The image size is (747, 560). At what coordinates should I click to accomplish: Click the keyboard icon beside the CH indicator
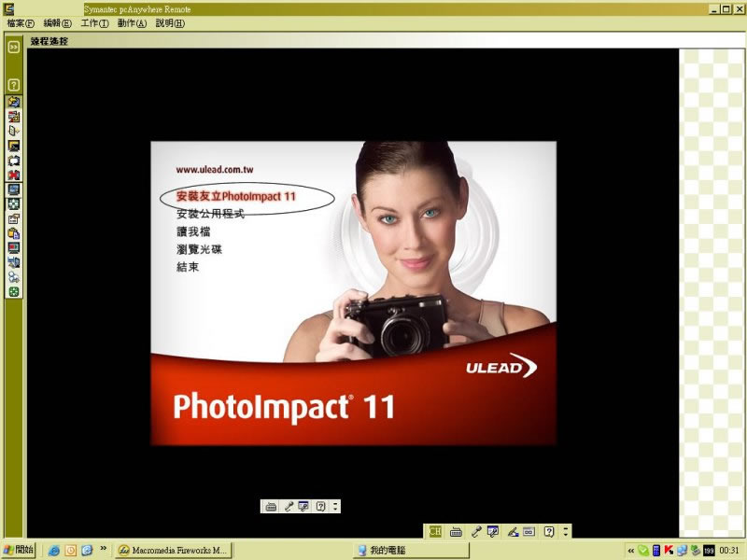[456, 531]
